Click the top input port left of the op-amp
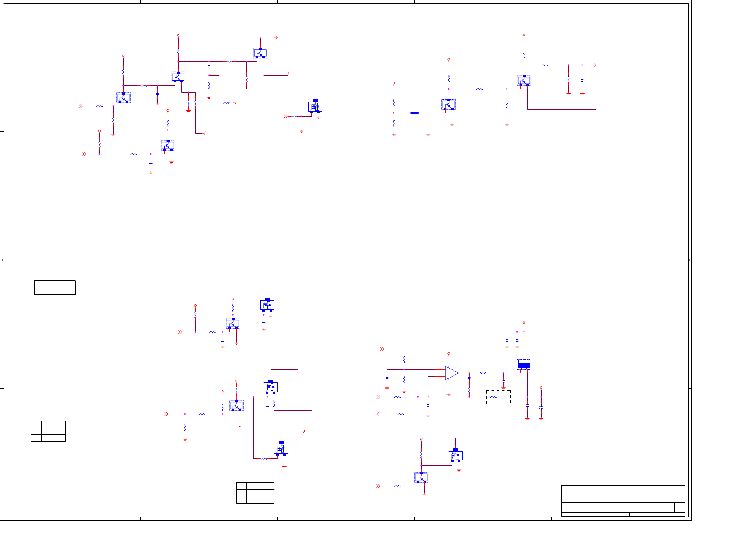This screenshot has height=534, width=756. click(x=382, y=348)
